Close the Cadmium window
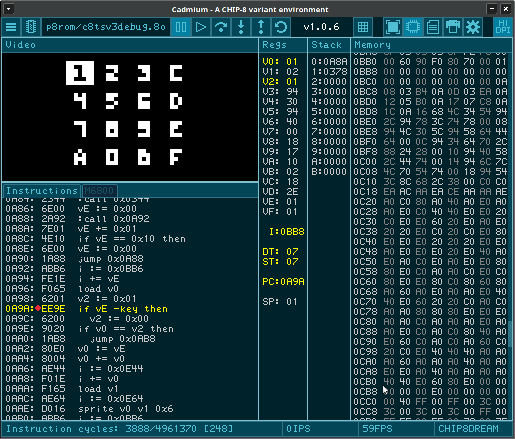515x439 pixels. (506, 9)
